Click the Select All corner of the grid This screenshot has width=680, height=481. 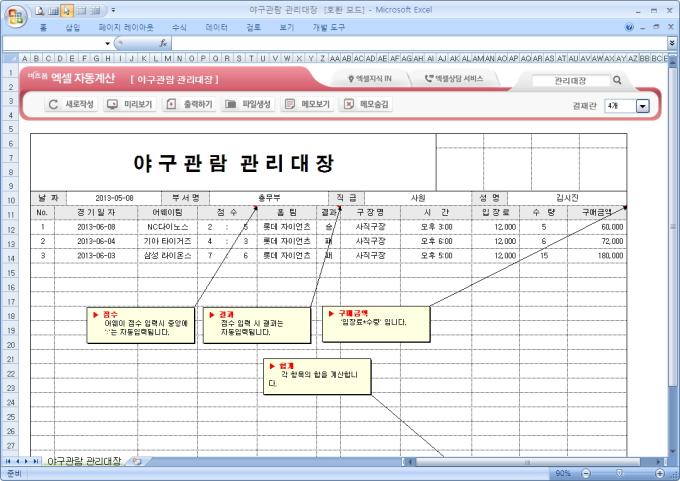pyautogui.click(x=10, y=58)
